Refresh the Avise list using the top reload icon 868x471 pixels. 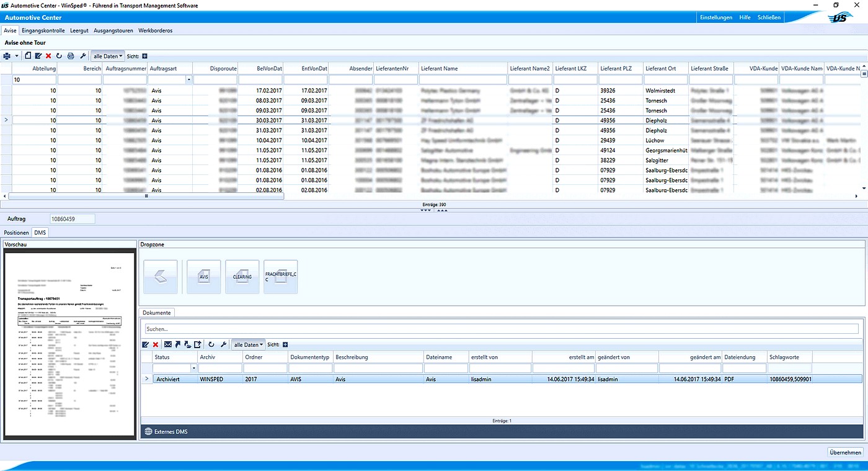(x=59, y=56)
